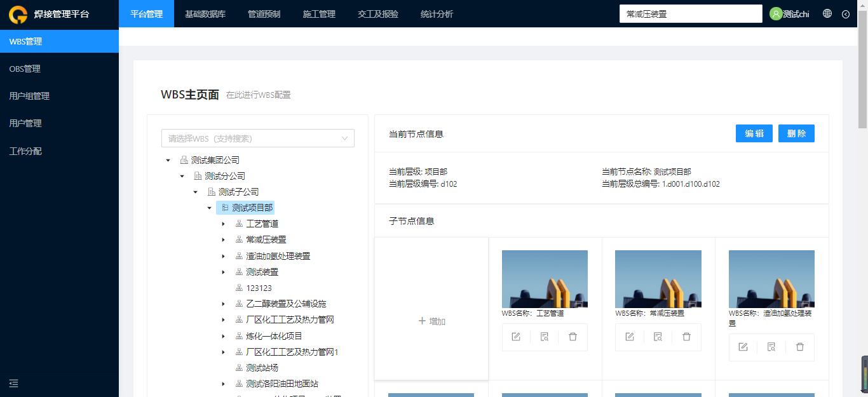868x397 pixels.
Task: Open the 管道预制 top menu
Action: click(x=264, y=14)
